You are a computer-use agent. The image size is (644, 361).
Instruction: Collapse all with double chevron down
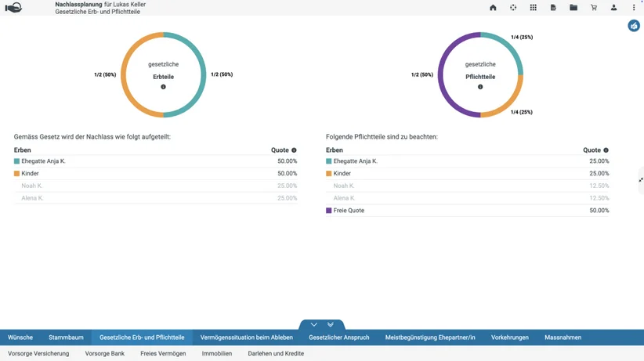330,324
